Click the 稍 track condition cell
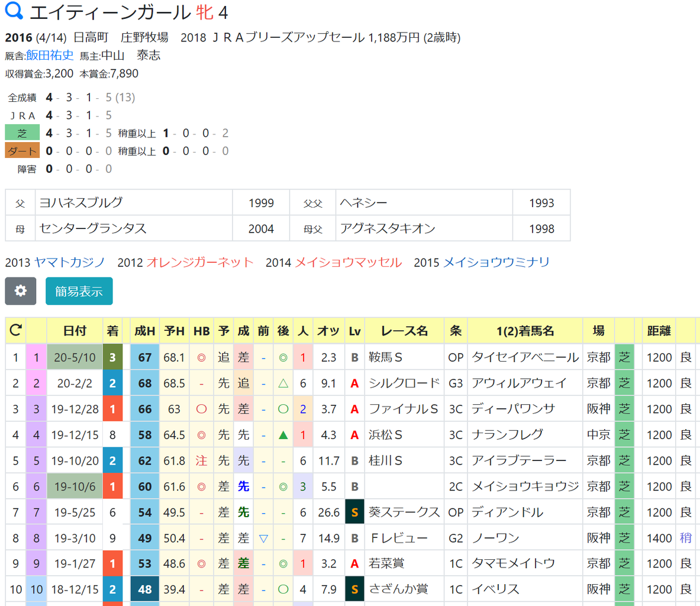700x606 pixels. pyautogui.click(x=686, y=538)
